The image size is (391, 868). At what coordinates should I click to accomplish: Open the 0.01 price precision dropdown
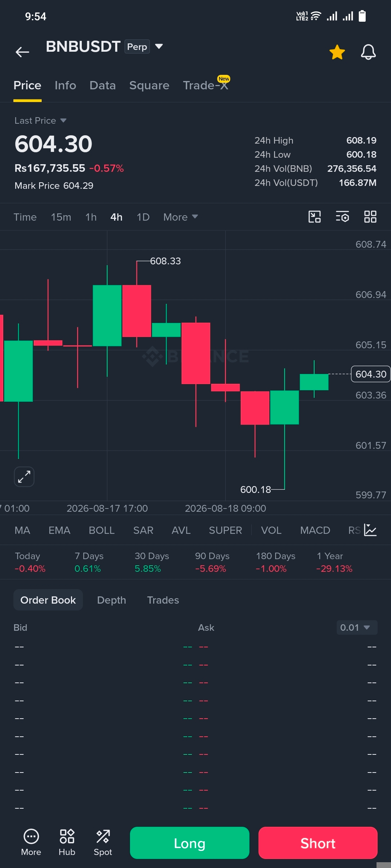[357, 627]
